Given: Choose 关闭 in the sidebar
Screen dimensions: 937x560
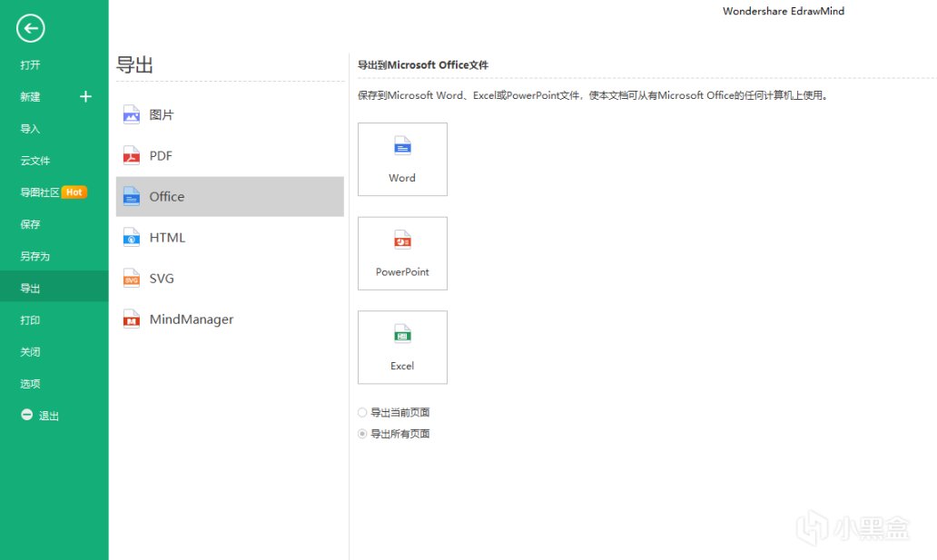Looking at the screenshot, I should 31,351.
